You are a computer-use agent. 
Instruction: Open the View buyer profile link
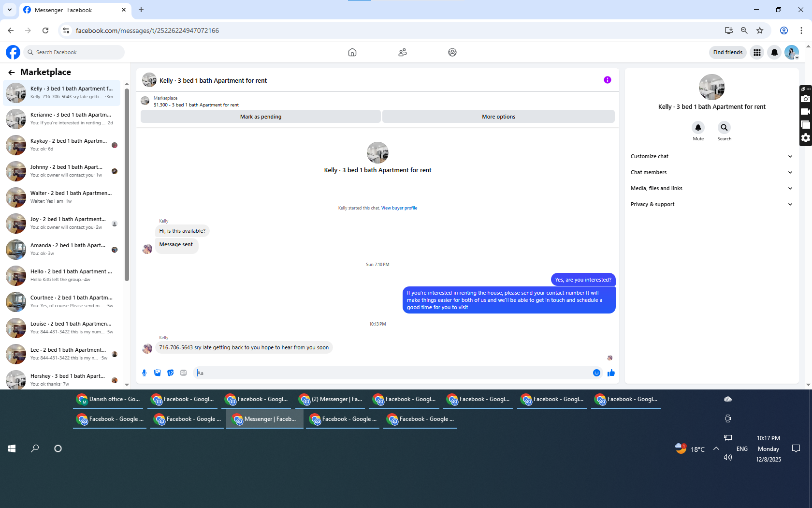(399, 208)
